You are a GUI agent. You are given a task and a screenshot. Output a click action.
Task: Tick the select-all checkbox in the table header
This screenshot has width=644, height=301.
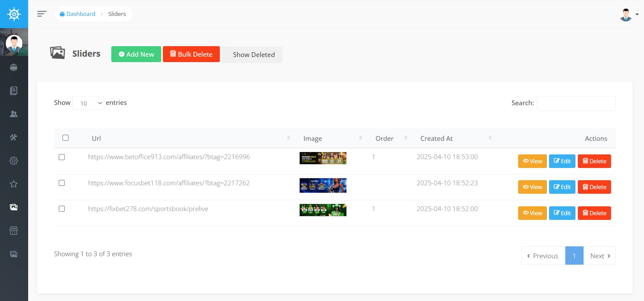[65, 138]
